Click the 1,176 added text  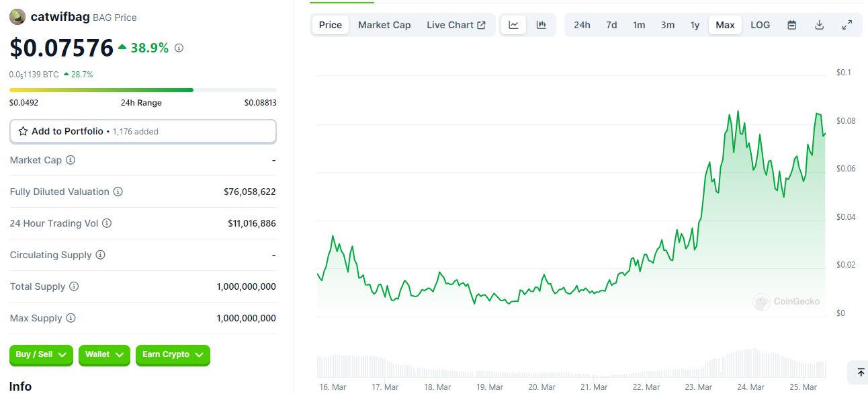[136, 132]
